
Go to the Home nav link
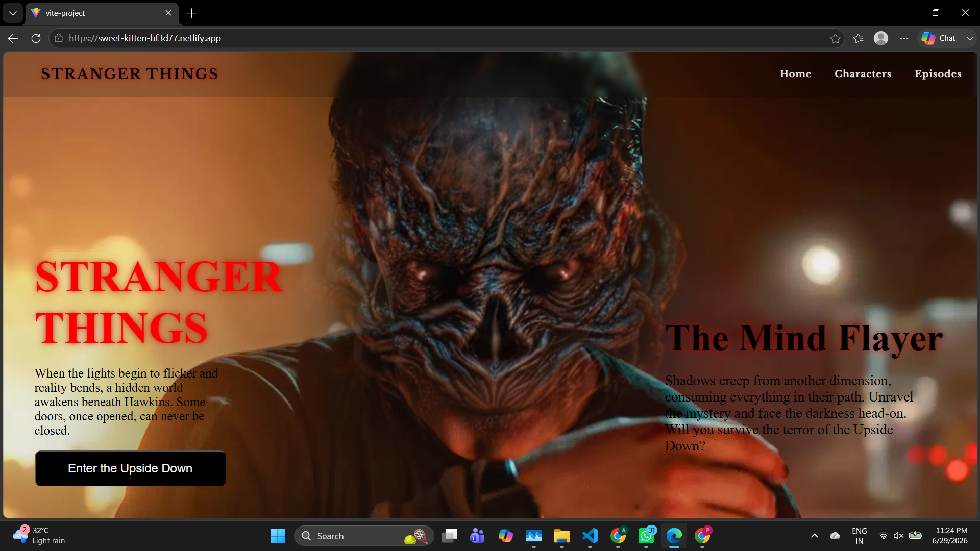[x=796, y=74]
